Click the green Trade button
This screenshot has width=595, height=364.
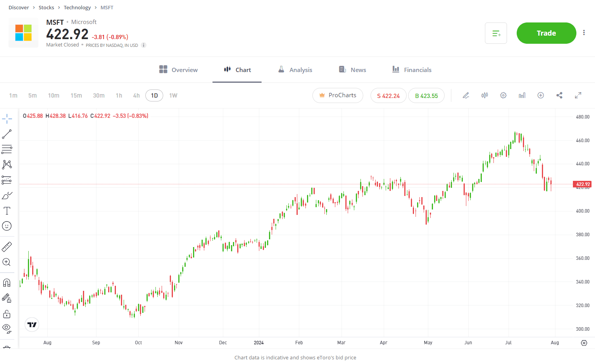[546, 33]
